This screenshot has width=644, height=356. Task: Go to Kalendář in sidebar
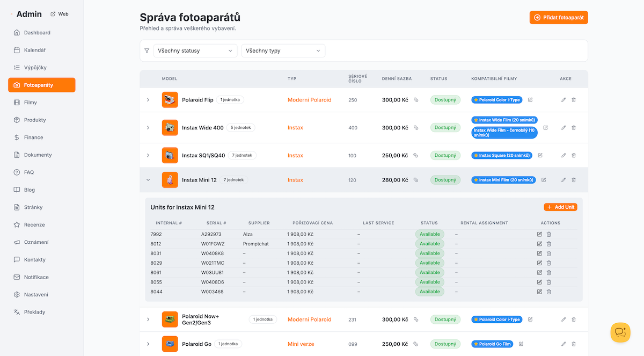34,50
